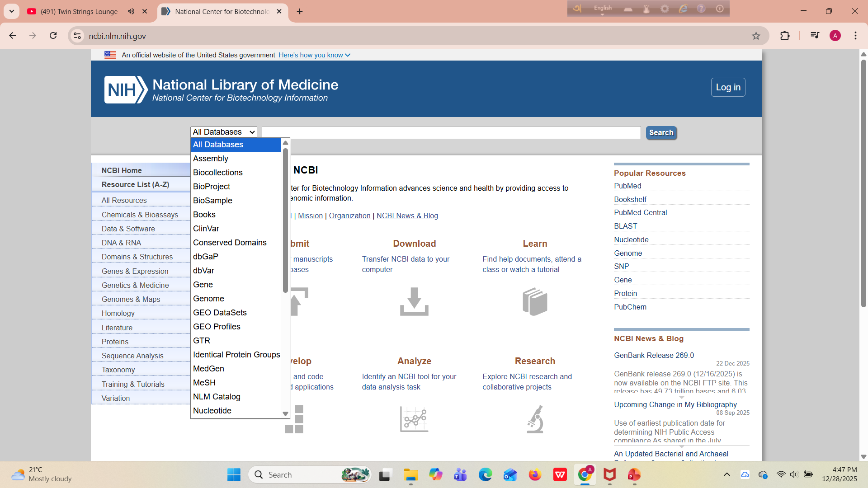Click the NIH logo

(126, 89)
